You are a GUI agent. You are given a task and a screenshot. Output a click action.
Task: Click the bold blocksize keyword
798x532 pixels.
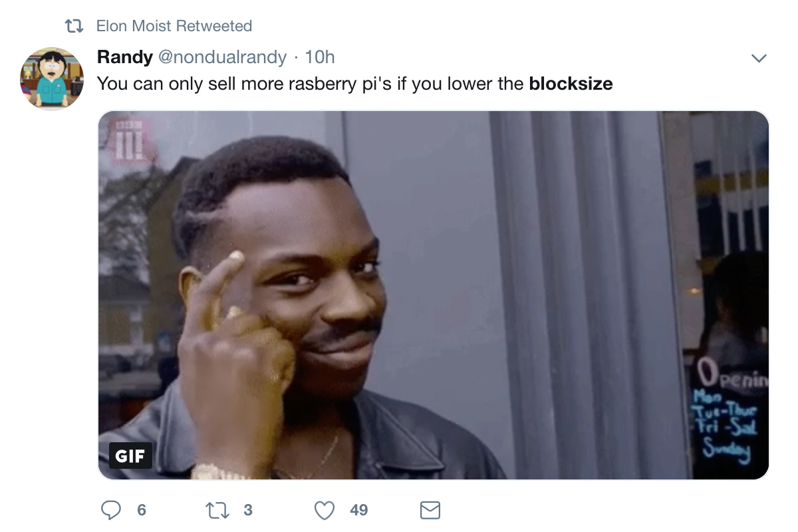tap(571, 84)
